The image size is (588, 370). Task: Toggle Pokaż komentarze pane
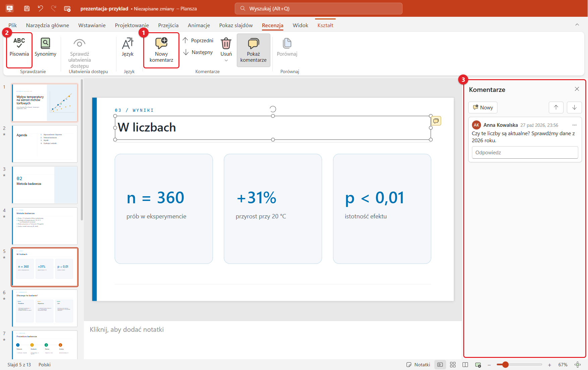click(254, 50)
